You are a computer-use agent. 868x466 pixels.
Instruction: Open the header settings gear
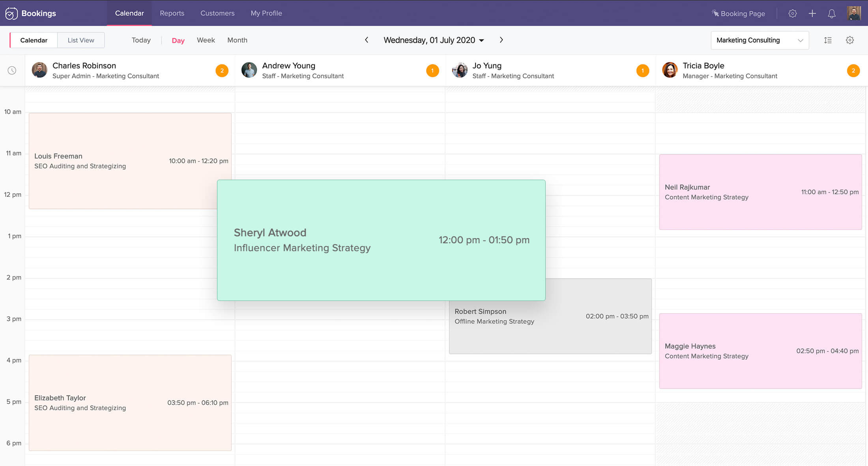click(x=792, y=13)
